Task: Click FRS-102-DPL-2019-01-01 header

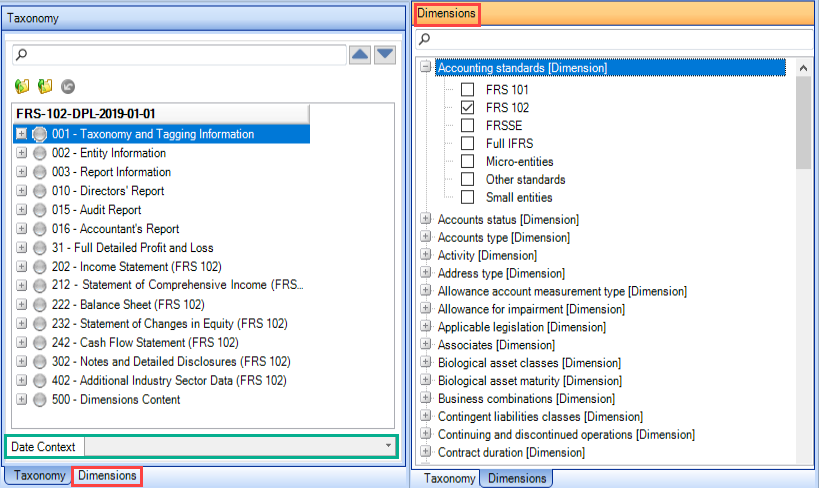Action: pyautogui.click(x=161, y=114)
